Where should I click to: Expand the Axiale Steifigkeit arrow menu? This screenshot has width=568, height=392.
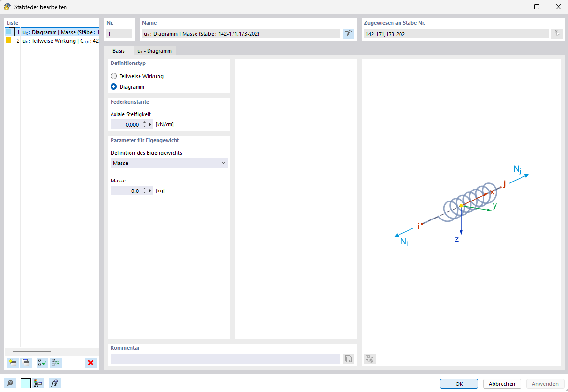click(150, 125)
